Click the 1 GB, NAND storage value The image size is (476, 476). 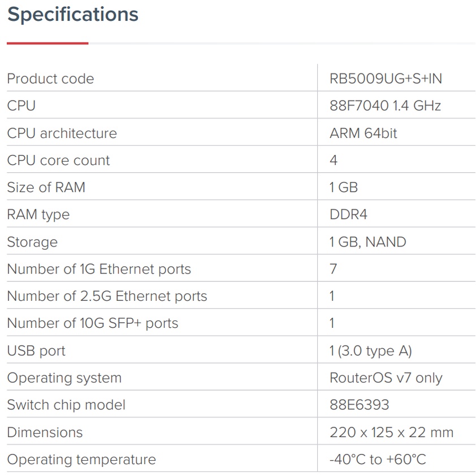pos(367,242)
